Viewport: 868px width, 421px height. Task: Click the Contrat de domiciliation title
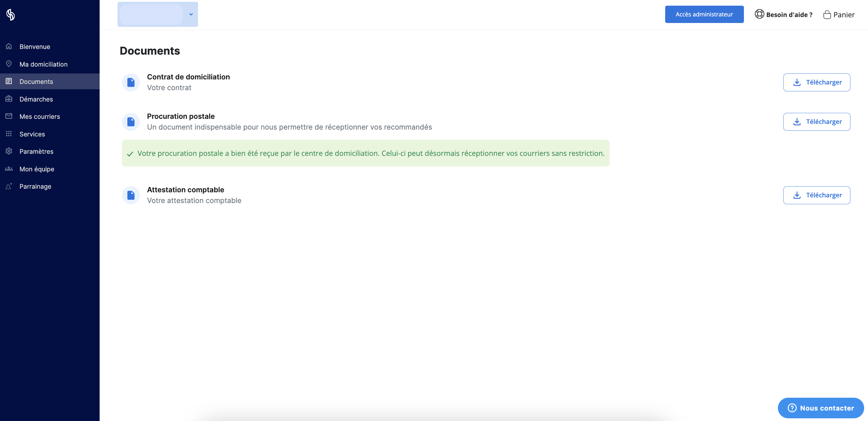click(x=188, y=77)
